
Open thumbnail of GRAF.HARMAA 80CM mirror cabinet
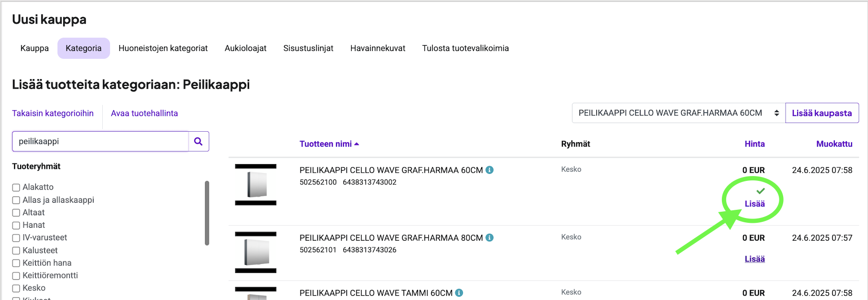point(256,252)
